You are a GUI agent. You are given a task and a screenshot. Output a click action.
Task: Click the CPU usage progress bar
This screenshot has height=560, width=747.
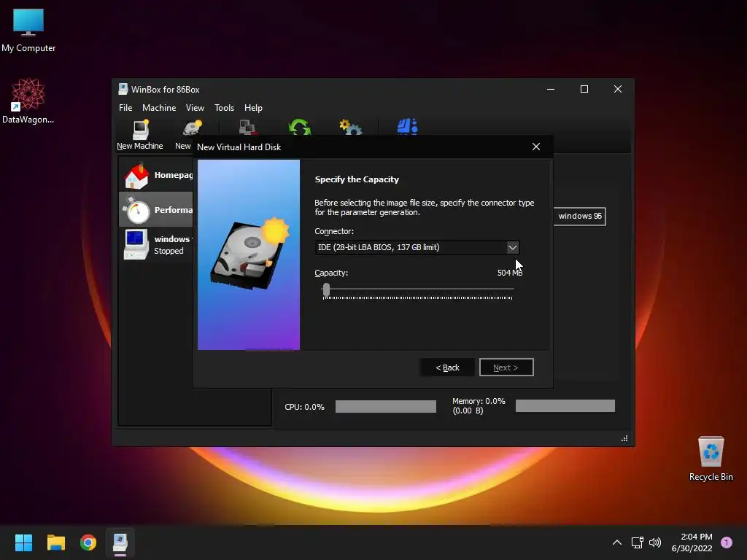385,406
